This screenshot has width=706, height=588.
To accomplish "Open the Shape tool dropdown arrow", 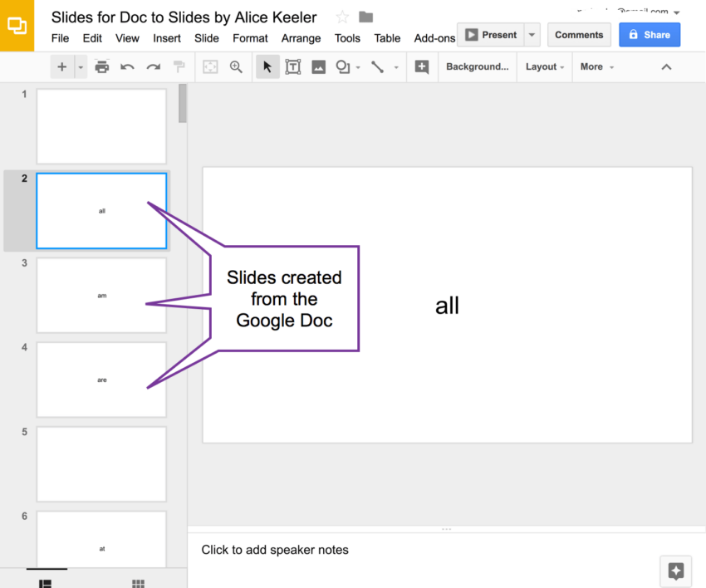I will [358, 67].
